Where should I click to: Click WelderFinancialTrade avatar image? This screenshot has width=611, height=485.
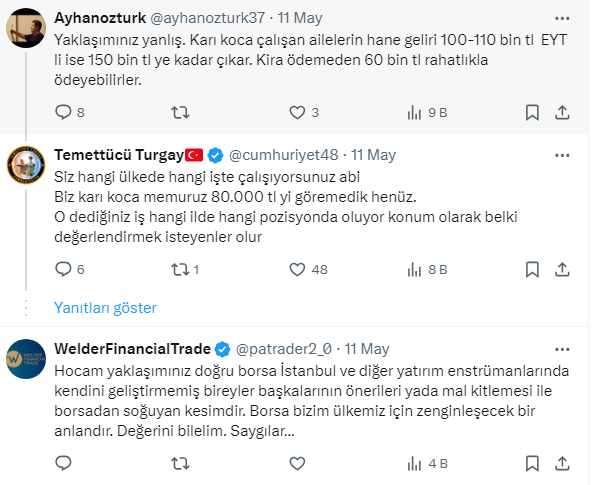(24, 357)
